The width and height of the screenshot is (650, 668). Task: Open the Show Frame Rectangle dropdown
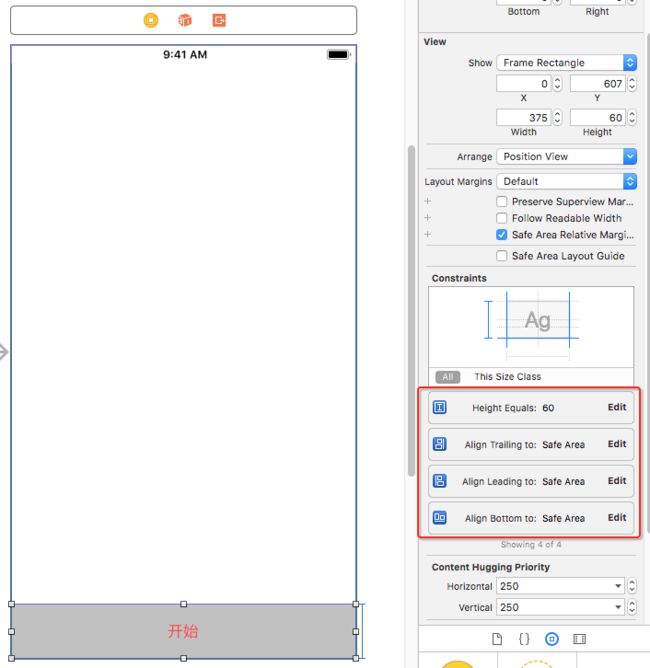(x=567, y=63)
